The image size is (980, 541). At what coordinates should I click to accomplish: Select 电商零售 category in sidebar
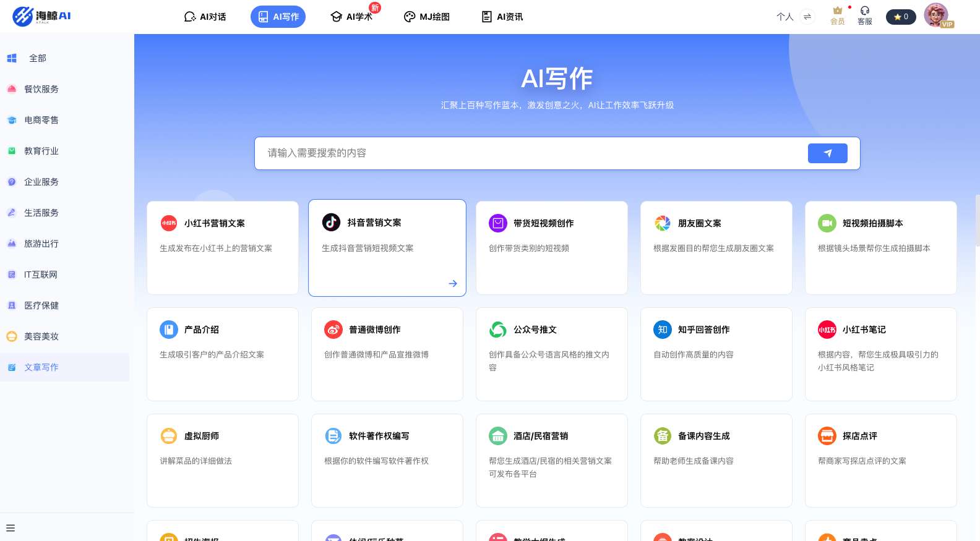click(x=64, y=120)
